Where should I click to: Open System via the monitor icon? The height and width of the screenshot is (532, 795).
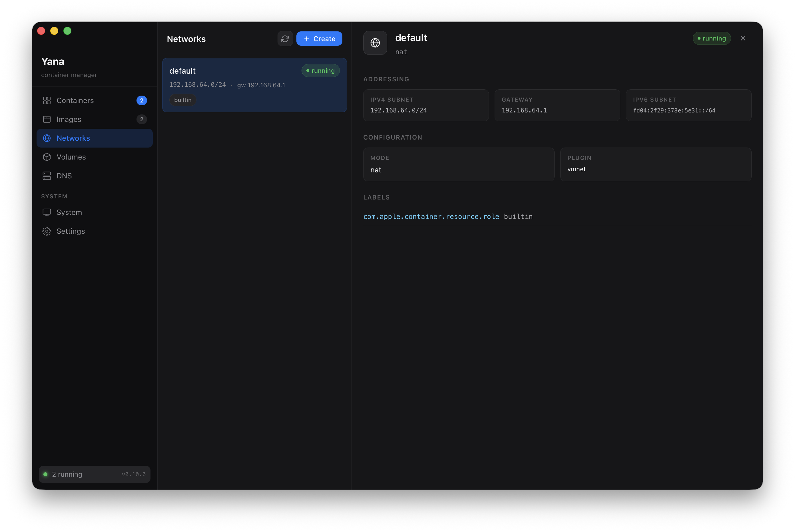click(47, 212)
